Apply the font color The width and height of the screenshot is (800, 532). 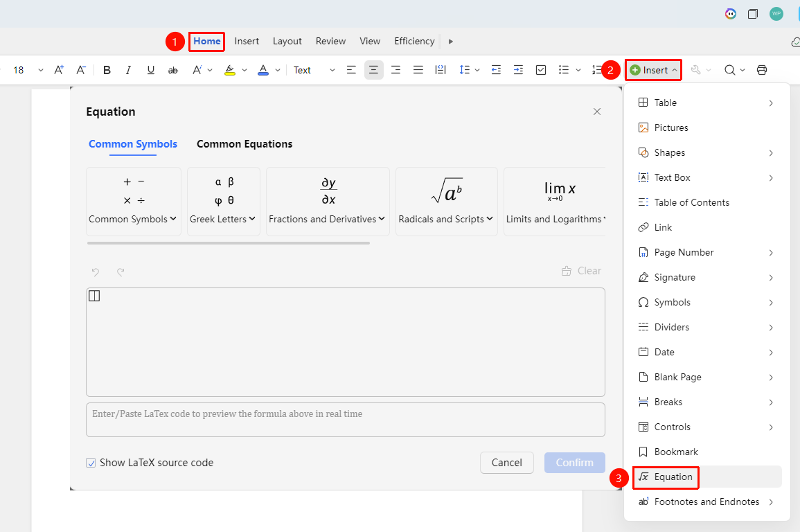coord(263,70)
